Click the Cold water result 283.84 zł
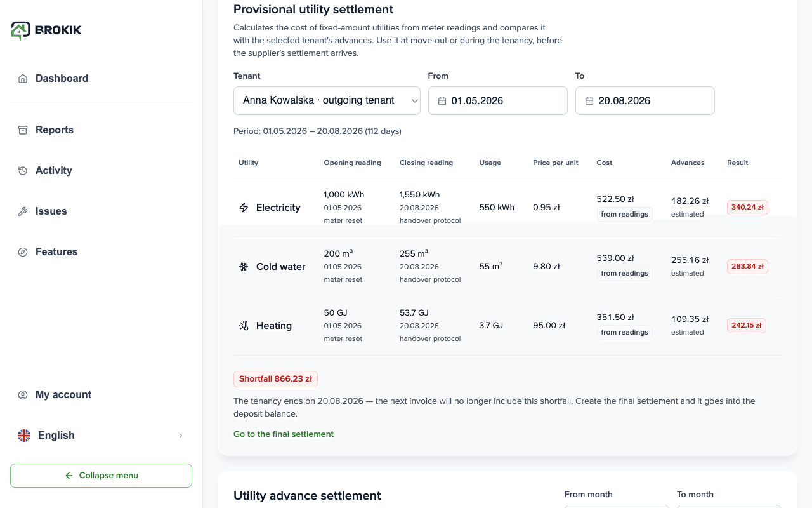812x508 pixels. point(747,267)
